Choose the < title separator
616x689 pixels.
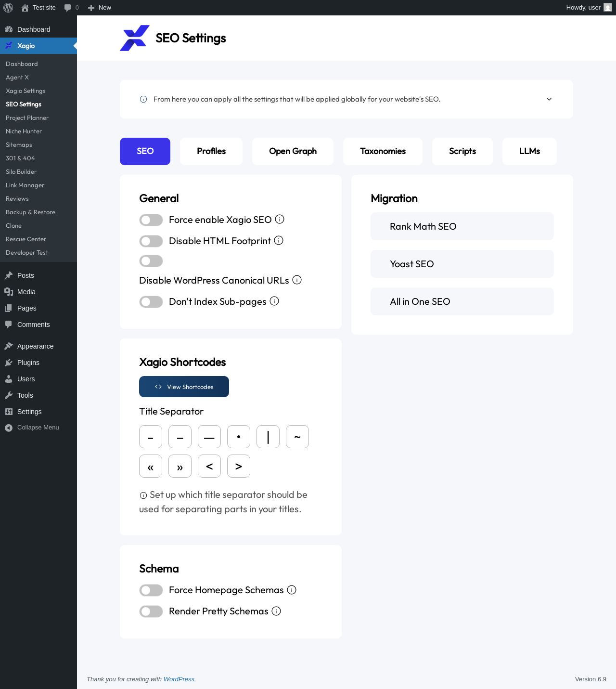coord(209,466)
